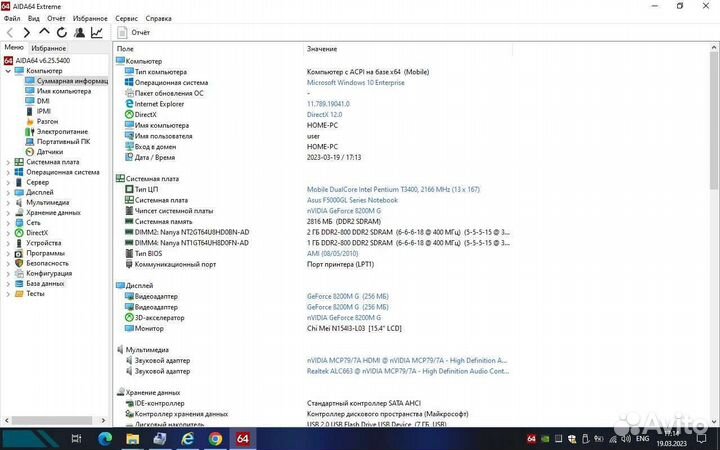Click the AIDA64 taskbar button
The height and width of the screenshot is (450, 720).
242,439
